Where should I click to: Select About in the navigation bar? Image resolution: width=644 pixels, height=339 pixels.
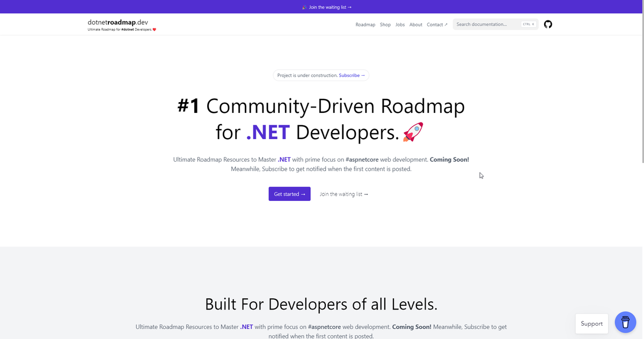[415, 24]
